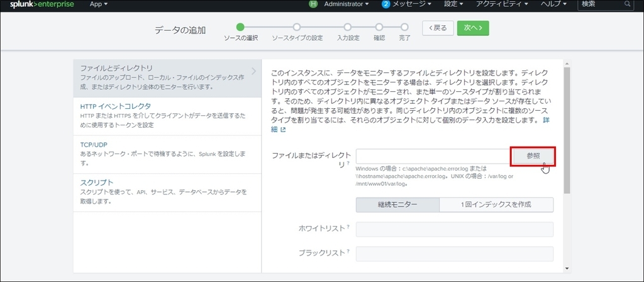
Task: Choose the 継続モニター option
Action: click(397, 205)
